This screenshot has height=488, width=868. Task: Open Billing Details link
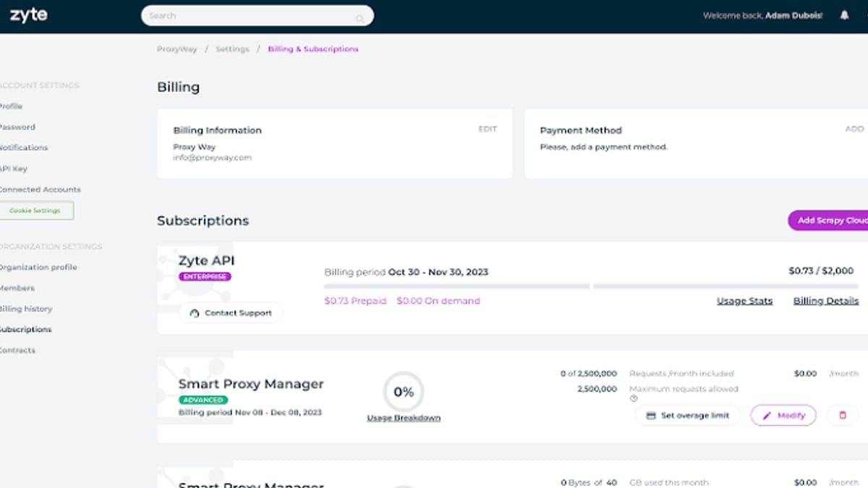point(826,301)
